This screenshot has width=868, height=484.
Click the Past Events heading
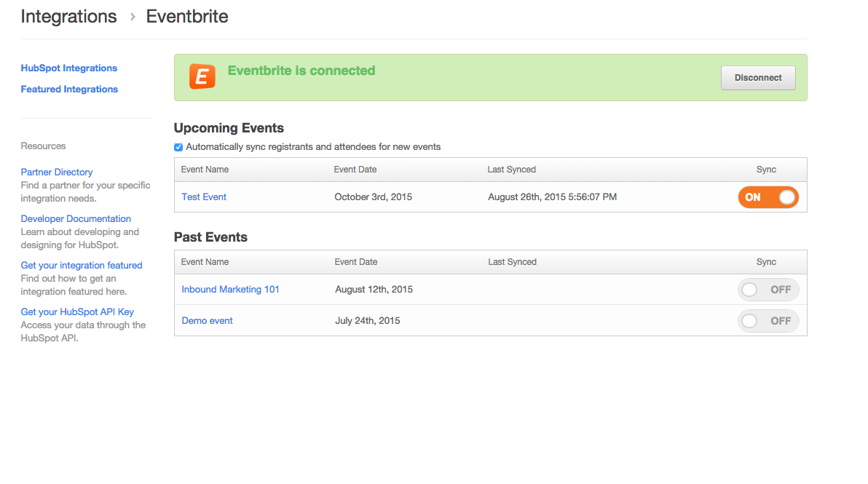pos(211,237)
